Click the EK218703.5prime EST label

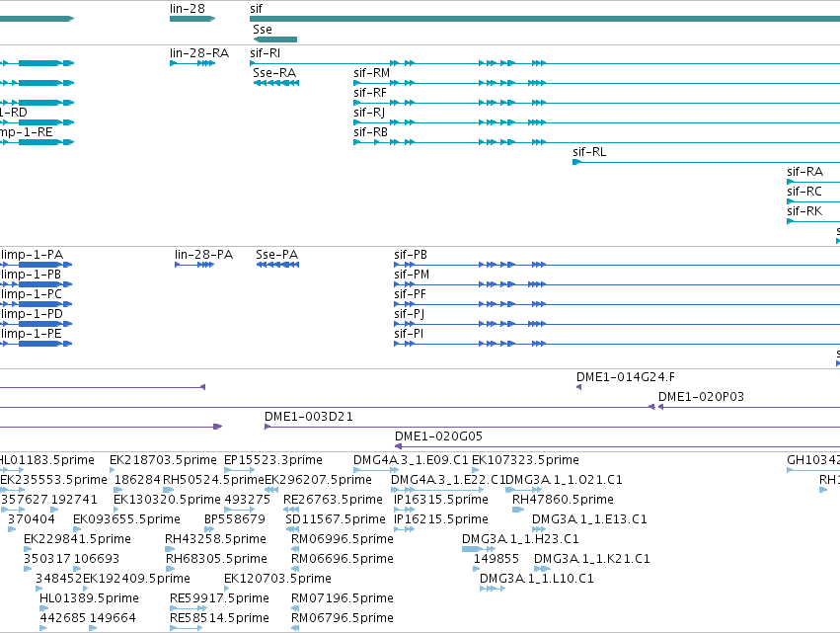[x=163, y=460]
